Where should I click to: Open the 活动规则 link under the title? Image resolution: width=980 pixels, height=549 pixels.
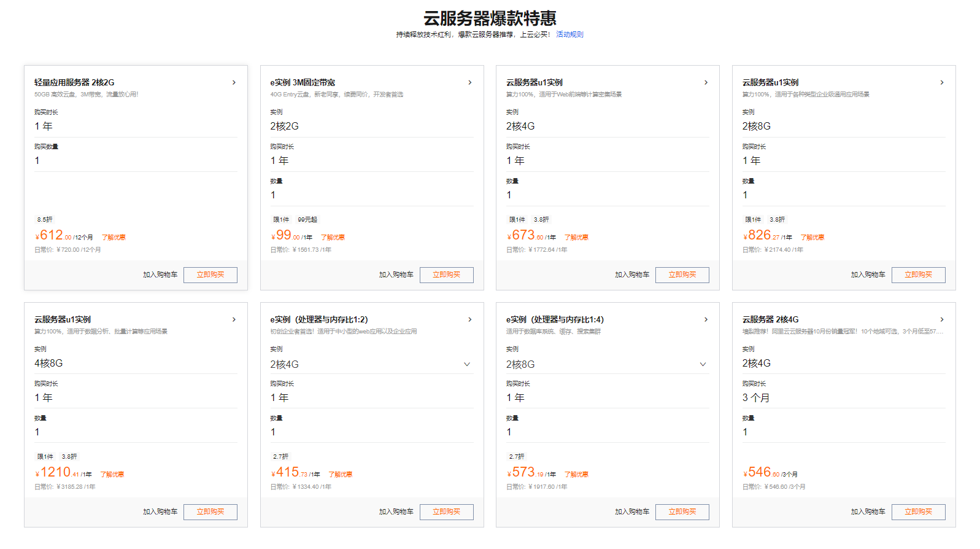(569, 34)
